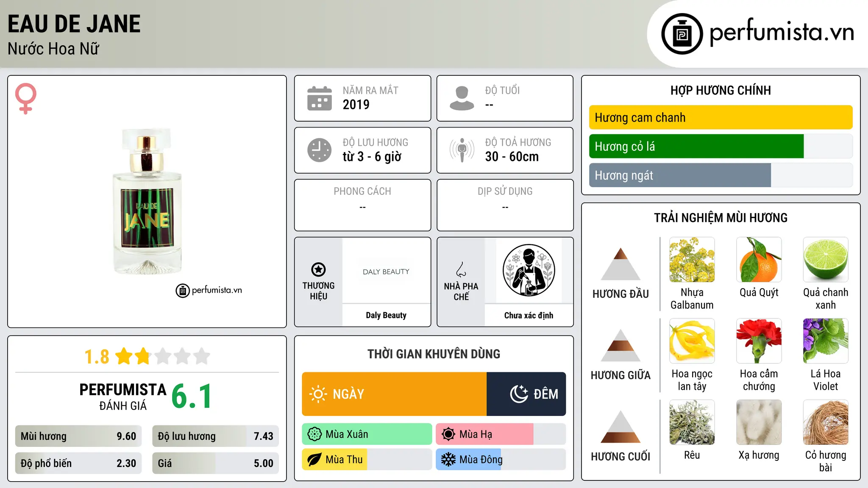Click the Perfumista score 6.1
Viewport: 868px width, 488px height.
point(192,396)
